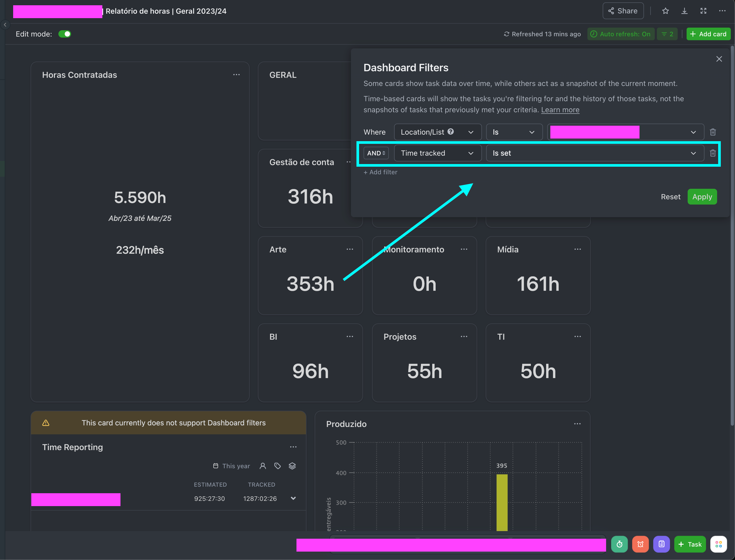735x560 pixels.
Task: Click the tracked time 1287:02:26
Action: 260,499
